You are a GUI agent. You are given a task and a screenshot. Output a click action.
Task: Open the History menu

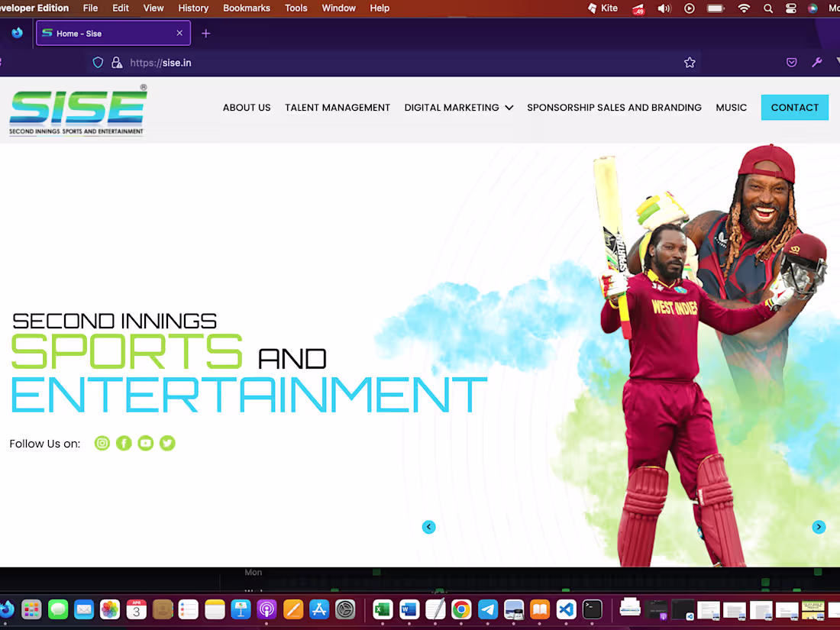(x=193, y=8)
